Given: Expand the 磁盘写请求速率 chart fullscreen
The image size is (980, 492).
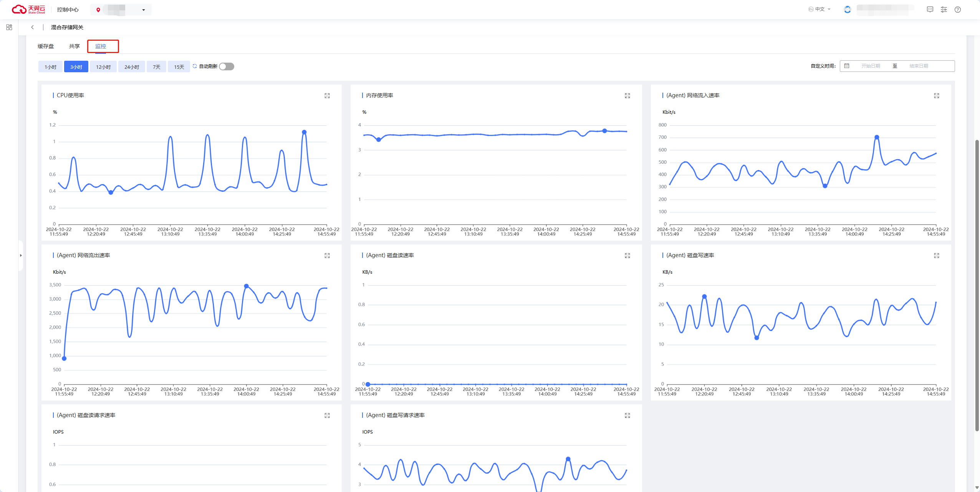Looking at the screenshot, I should click(627, 416).
